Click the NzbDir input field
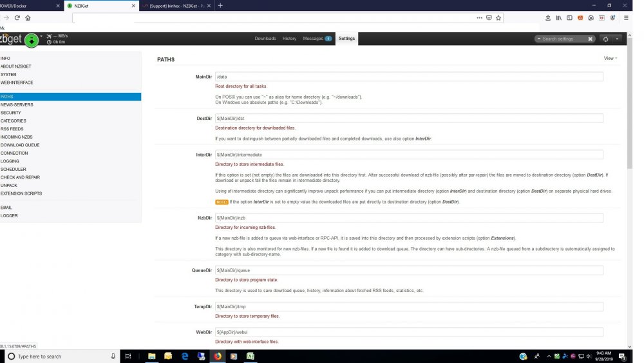The image size is (644, 363). tap(409, 218)
